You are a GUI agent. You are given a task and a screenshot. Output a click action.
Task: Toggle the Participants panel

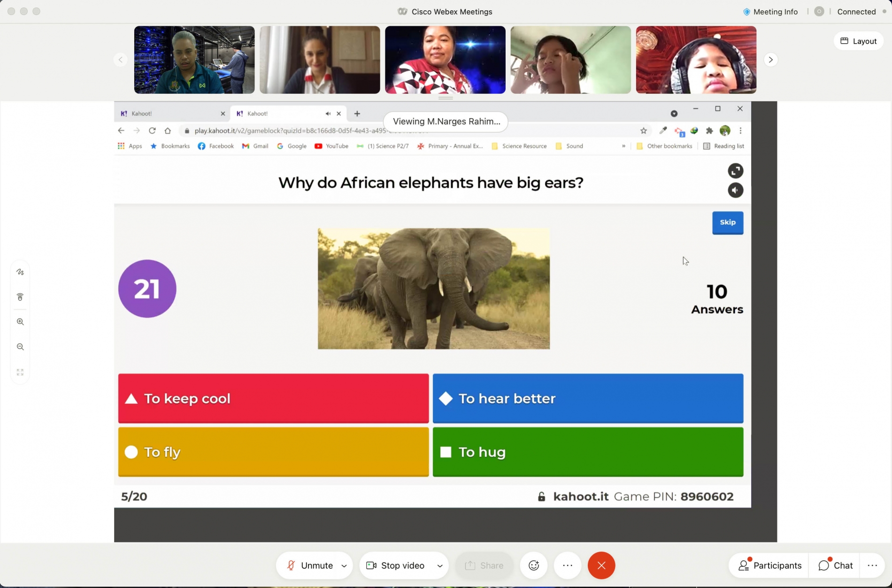pos(770,565)
